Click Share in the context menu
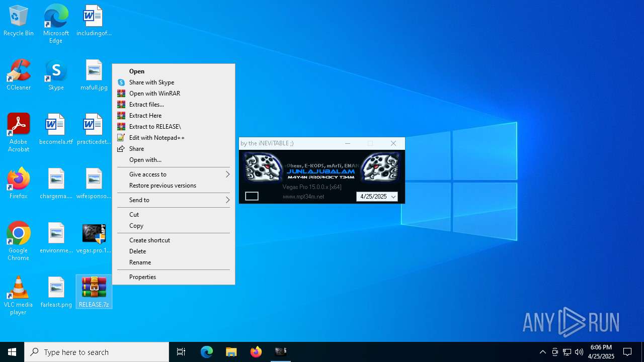The height and width of the screenshot is (362, 644). pyautogui.click(x=174, y=149)
